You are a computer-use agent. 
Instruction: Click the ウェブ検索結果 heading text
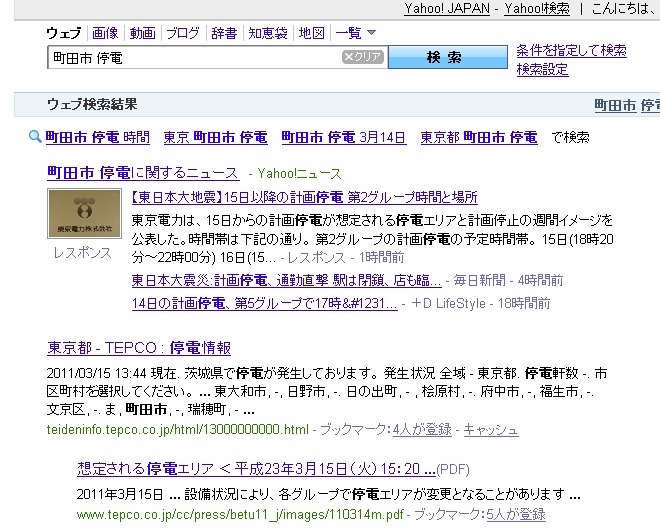tap(92, 104)
